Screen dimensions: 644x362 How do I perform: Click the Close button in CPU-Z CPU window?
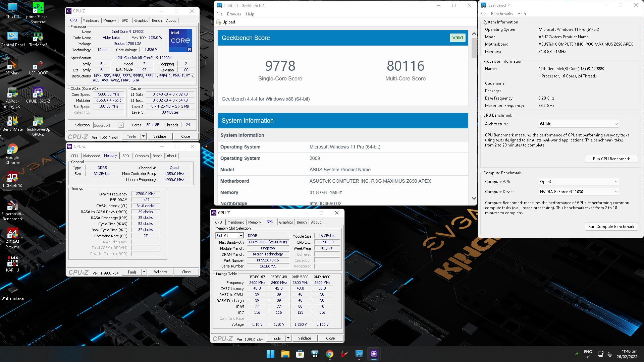(x=185, y=136)
